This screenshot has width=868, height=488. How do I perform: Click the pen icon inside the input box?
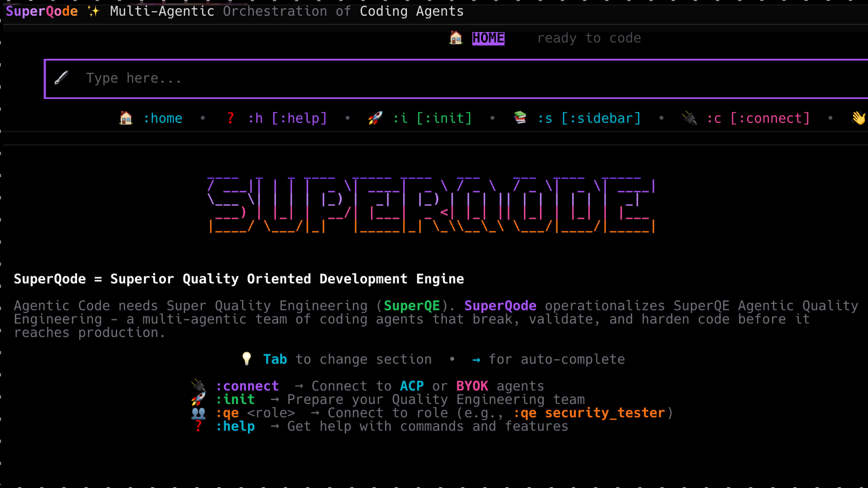[x=61, y=78]
